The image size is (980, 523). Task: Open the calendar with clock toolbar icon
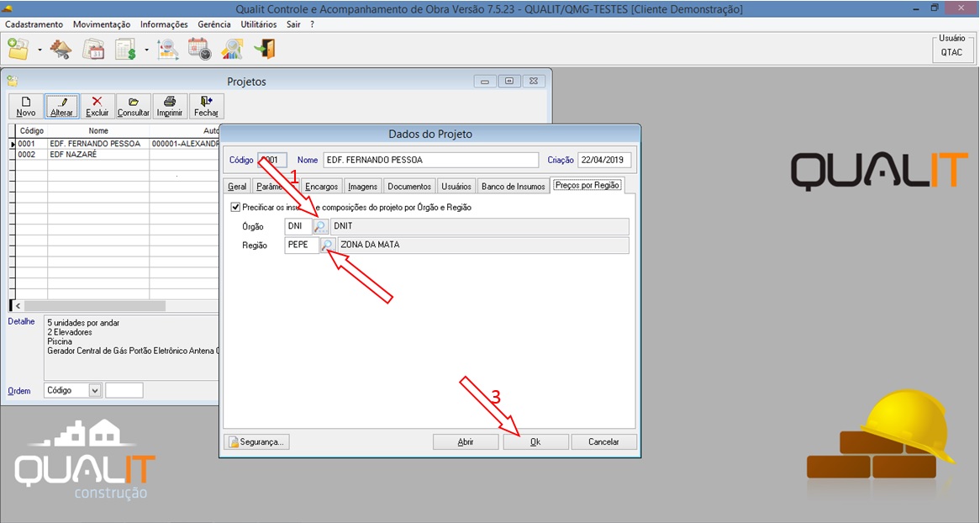[x=200, y=49]
